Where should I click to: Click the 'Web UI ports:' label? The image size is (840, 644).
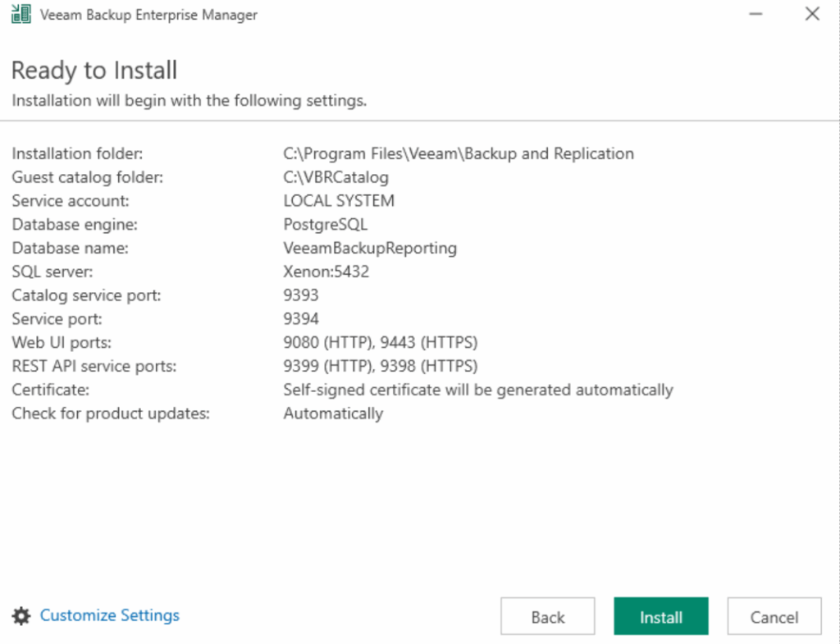click(62, 342)
